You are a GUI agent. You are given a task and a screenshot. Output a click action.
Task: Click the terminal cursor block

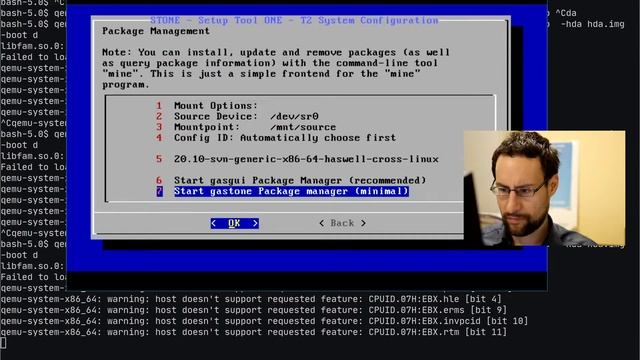tap(3, 343)
